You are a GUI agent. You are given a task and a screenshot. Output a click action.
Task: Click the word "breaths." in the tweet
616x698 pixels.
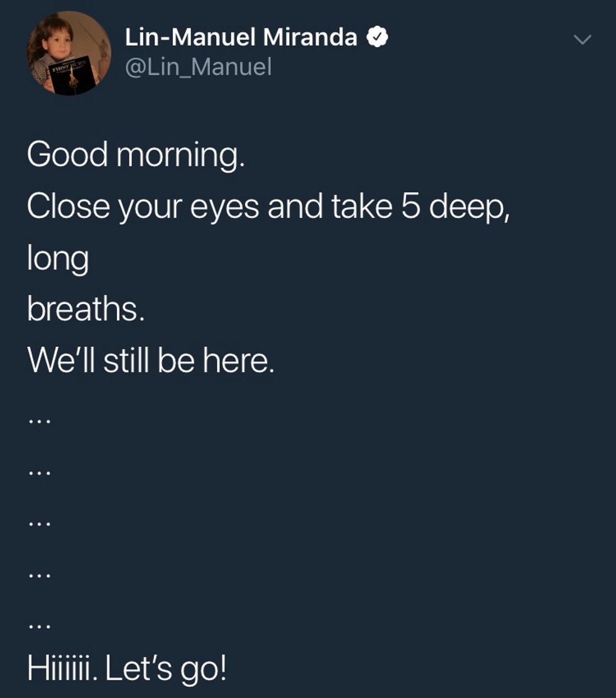pos(85,310)
